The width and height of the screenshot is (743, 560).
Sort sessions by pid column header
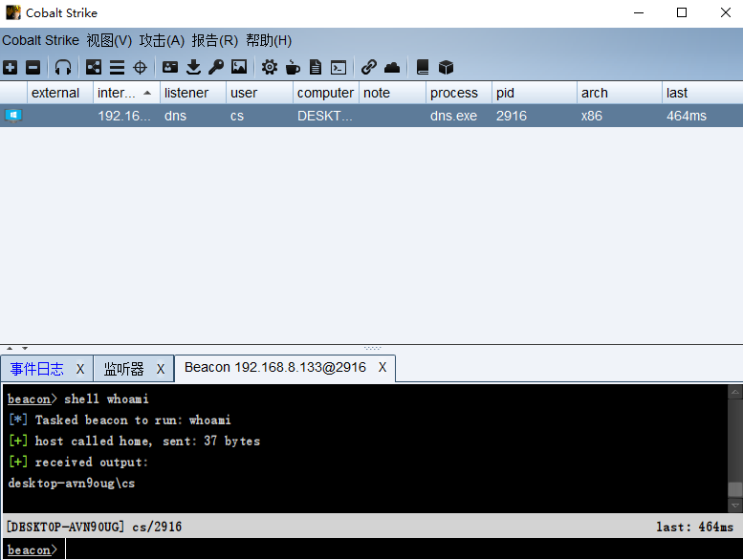(x=505, y=93)
